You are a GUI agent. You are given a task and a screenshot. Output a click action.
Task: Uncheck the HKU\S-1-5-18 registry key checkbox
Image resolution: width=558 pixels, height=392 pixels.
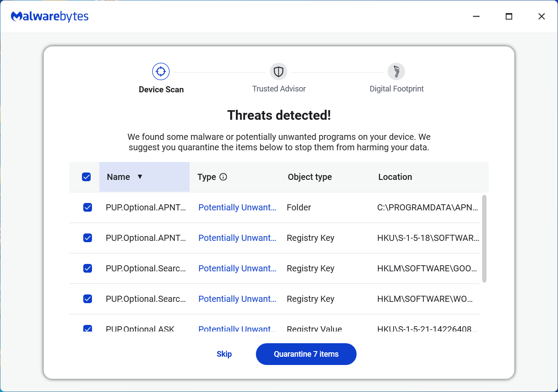click(88, 238)
